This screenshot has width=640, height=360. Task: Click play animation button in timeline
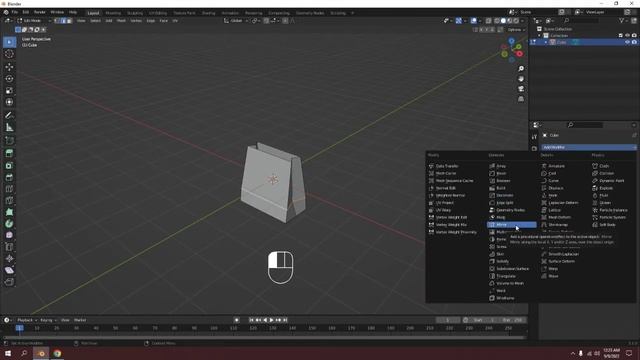271,320
